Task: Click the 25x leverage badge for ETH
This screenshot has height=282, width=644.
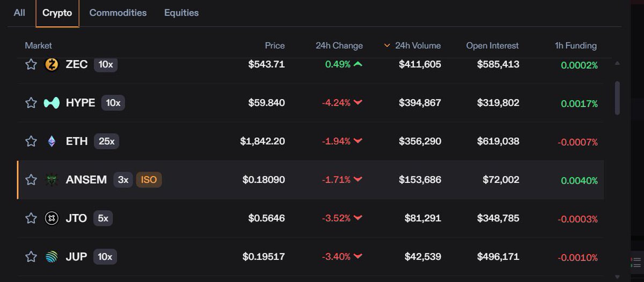Action: point(106,142)
